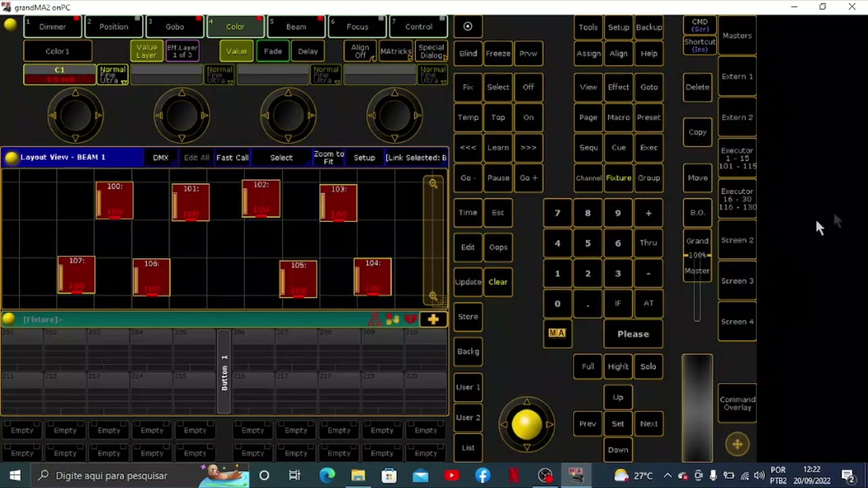This screenshot has width=868, height=488.
Task: Switch to the Position preset type tab
Action: point(113,26)
